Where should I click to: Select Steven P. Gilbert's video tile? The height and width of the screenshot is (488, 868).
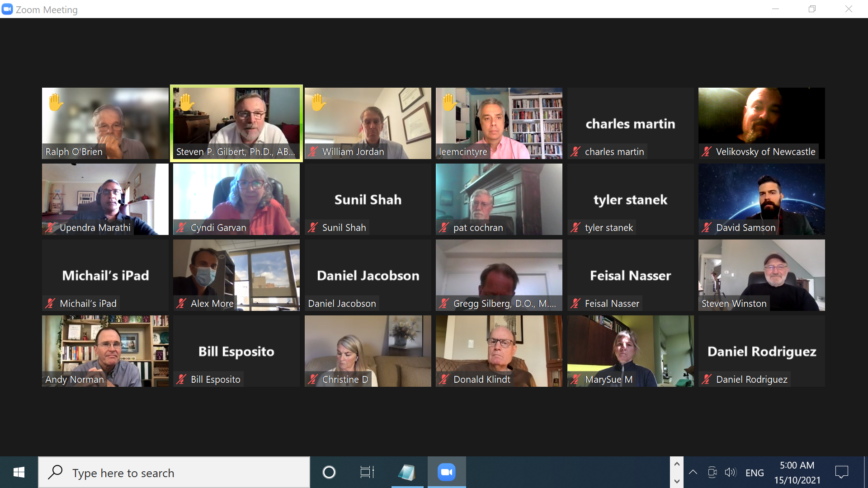click(236, 123)
